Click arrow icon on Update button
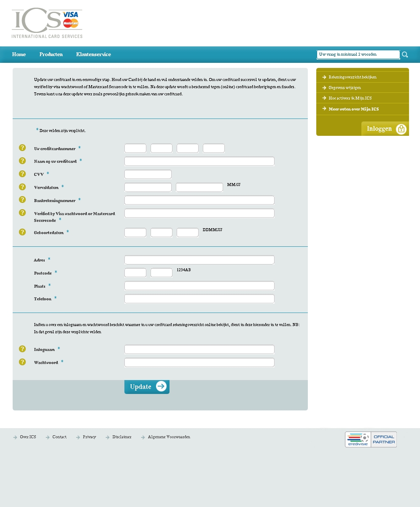The height and width of the screenshot is (507, 420). tap(161, 386)
